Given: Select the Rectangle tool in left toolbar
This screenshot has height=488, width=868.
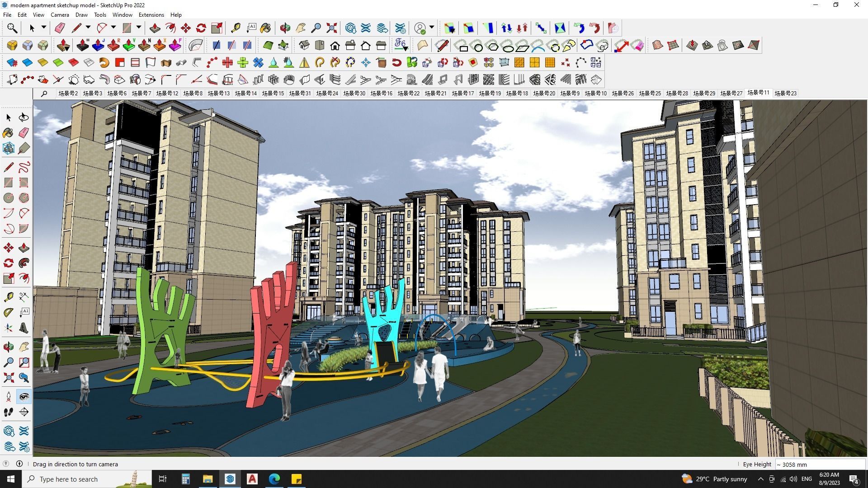Looking at the screenshot, I should [9, 183].
